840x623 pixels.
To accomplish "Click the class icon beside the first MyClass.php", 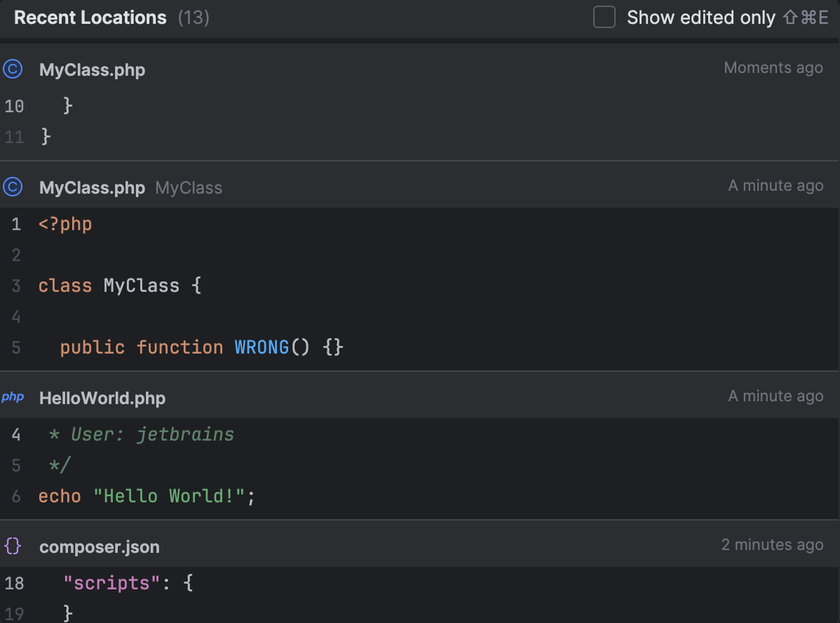I will point(13,69).
